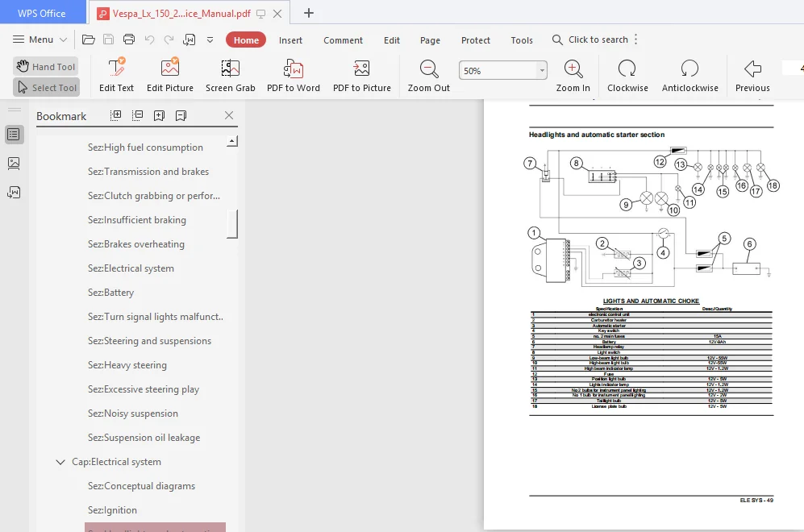This screenshot has width=804, height=532.
Task: Open bookmark Sez:Noisy suspension
Action: [x=133, y=413]
